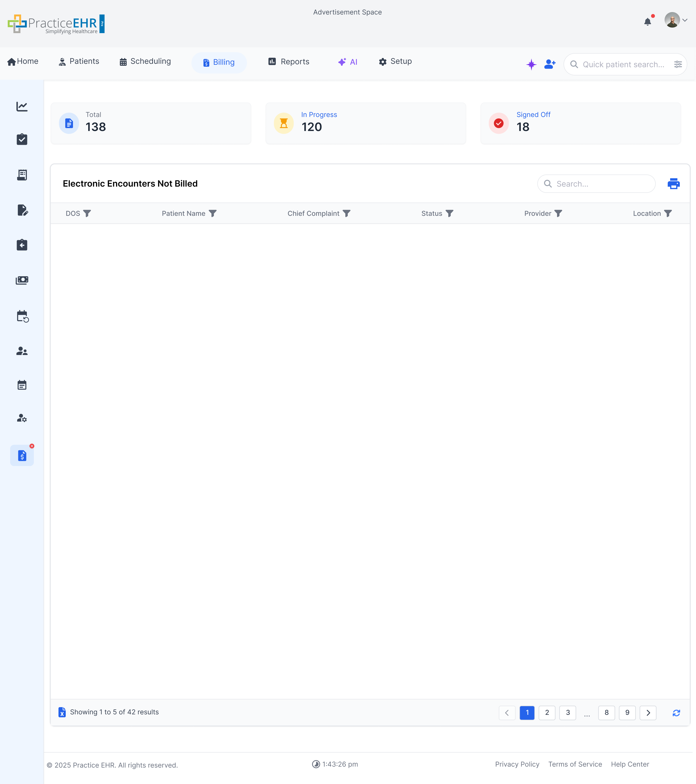Click the next page arrow button

coord(648,713)
